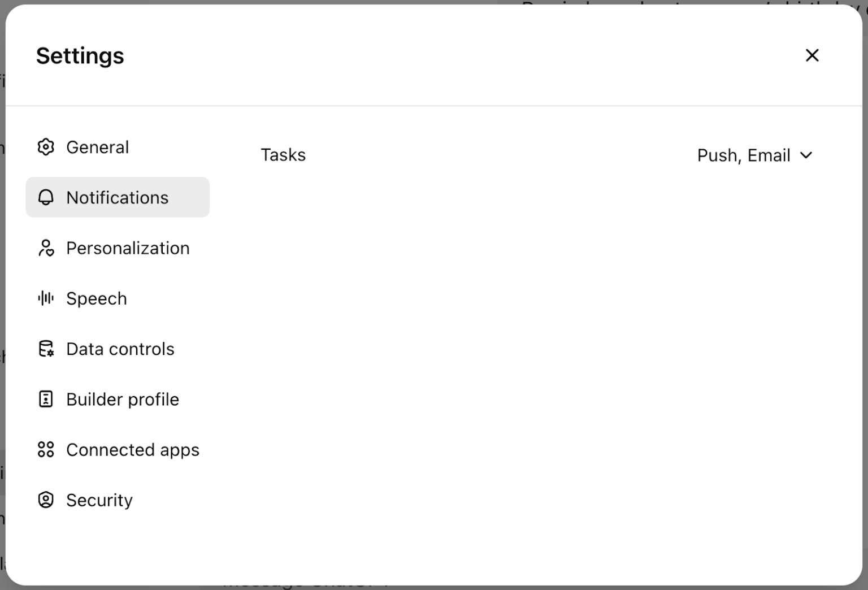
Task: Go to the Security settings section
Action: pos(99,500)
